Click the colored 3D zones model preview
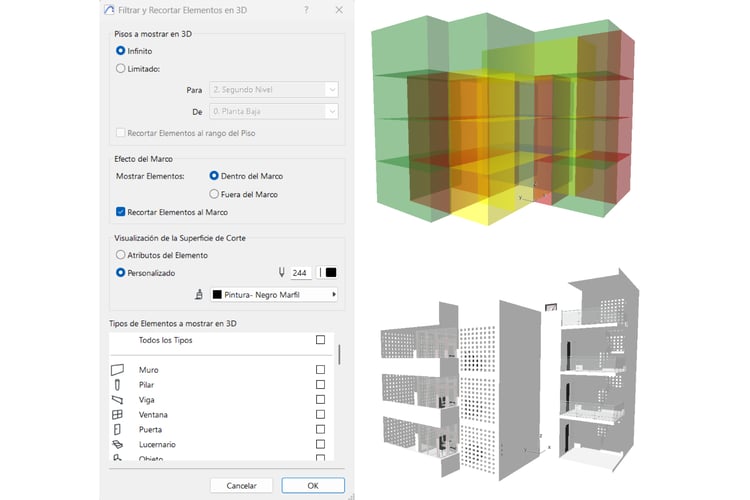Screen dimensions: 750x500 (x=504, y=119)
